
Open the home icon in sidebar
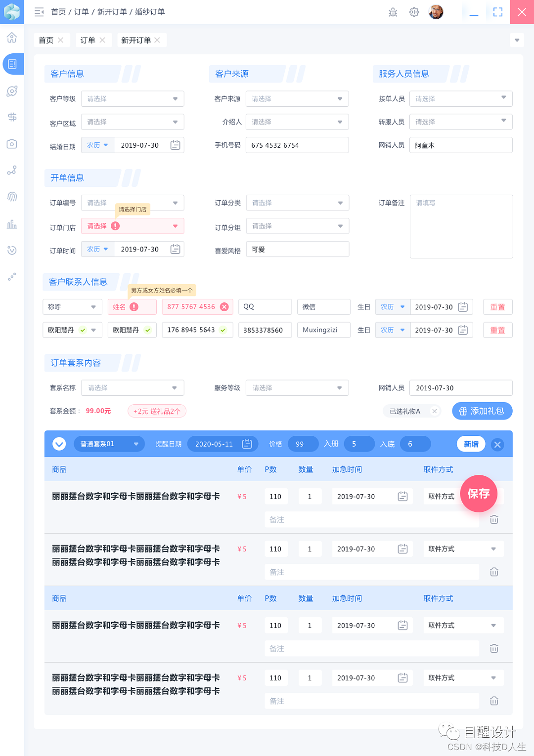coord(12,38)
